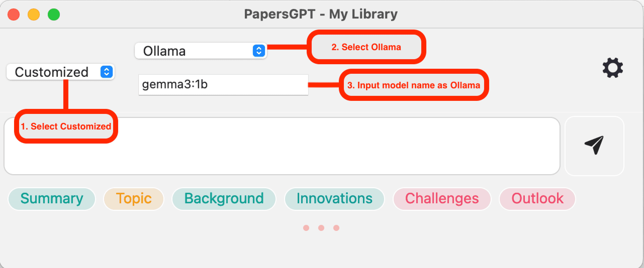Click the paper plane send icon
Image resolution: width=644 pixels, height=268 pixels.
pos(594,145)
